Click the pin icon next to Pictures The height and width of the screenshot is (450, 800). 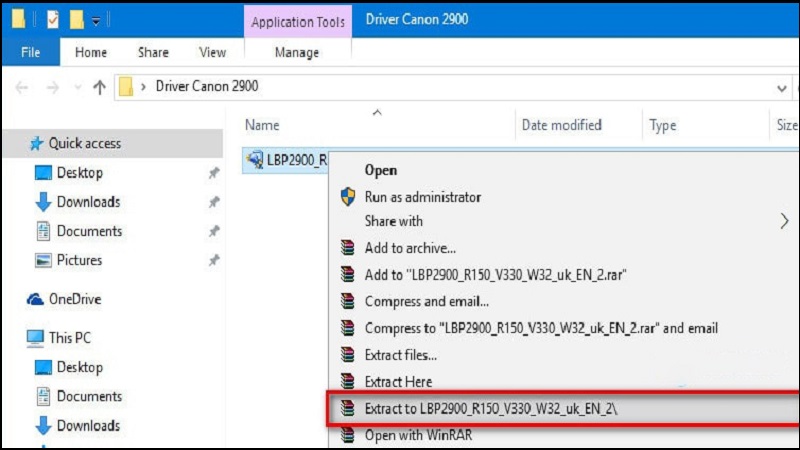213,261
